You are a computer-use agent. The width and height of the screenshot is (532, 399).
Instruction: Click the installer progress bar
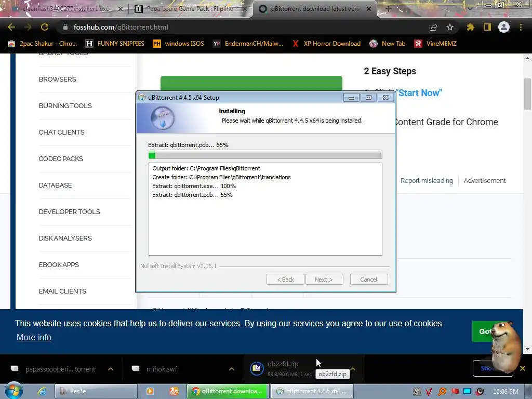pyautogui.click(x=265, y=154)
